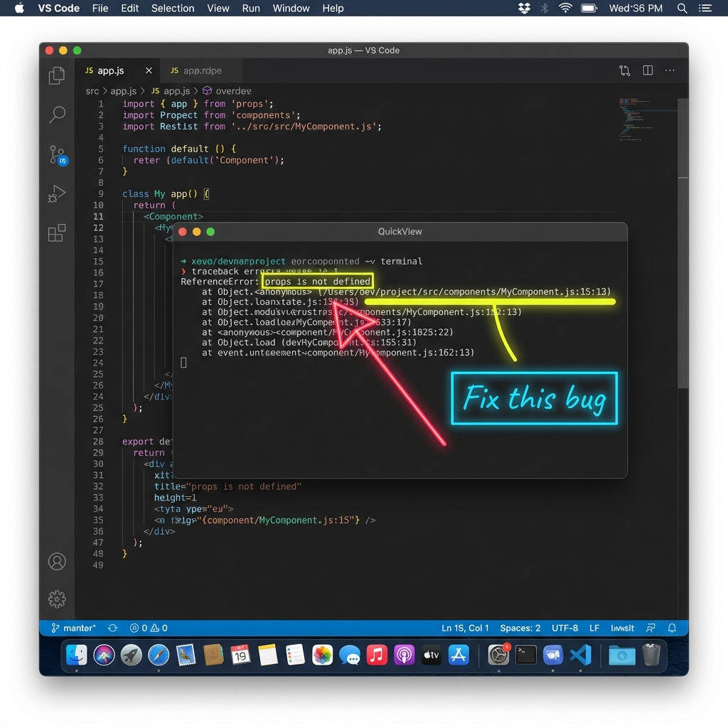Open the Accounts icon in the Activity Bar
The height and width of the screenshot is (728, 728).
[57, 562]
